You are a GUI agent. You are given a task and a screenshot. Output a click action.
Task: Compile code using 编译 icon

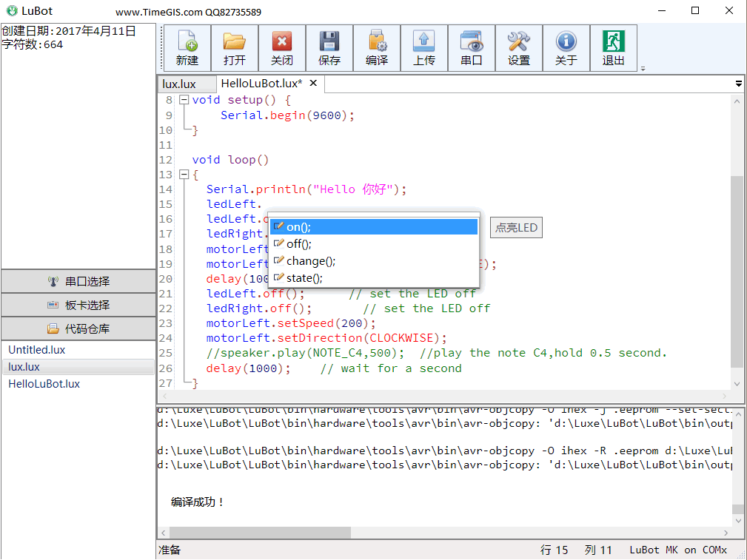pyautogui.click(x=377, y=48)
